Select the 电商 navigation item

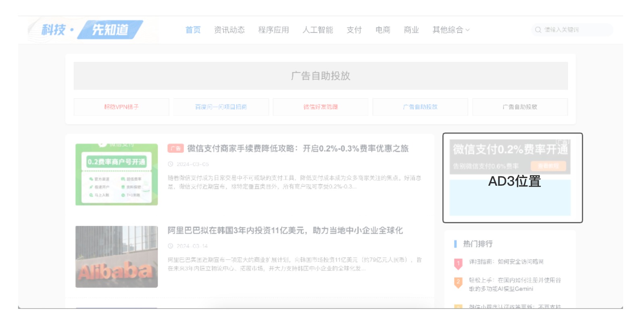383,30
